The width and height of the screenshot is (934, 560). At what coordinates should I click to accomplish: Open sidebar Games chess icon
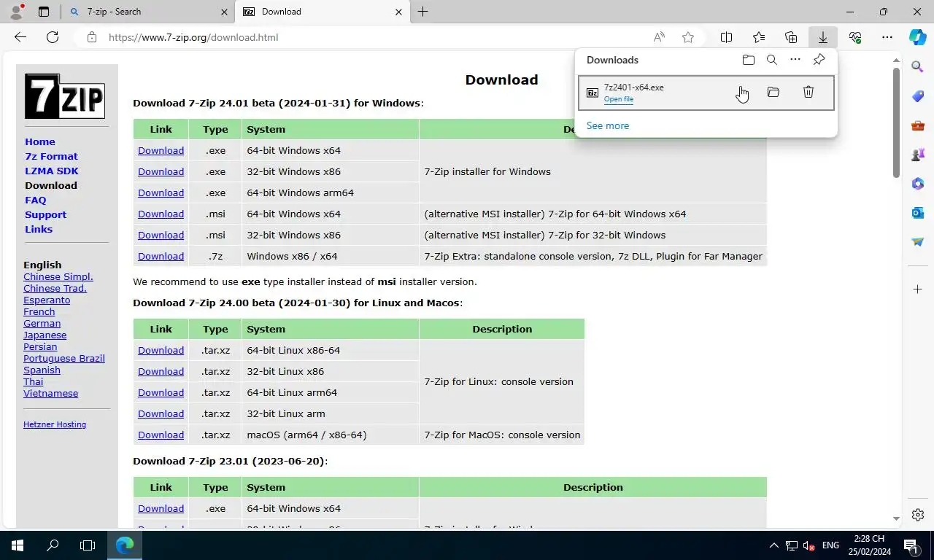[918, 155]
